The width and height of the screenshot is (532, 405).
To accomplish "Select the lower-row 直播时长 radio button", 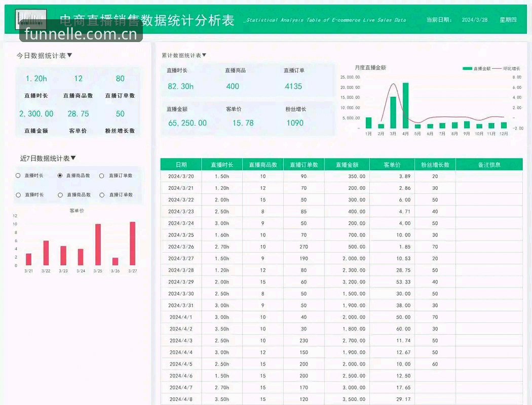I will click(18, 195).
